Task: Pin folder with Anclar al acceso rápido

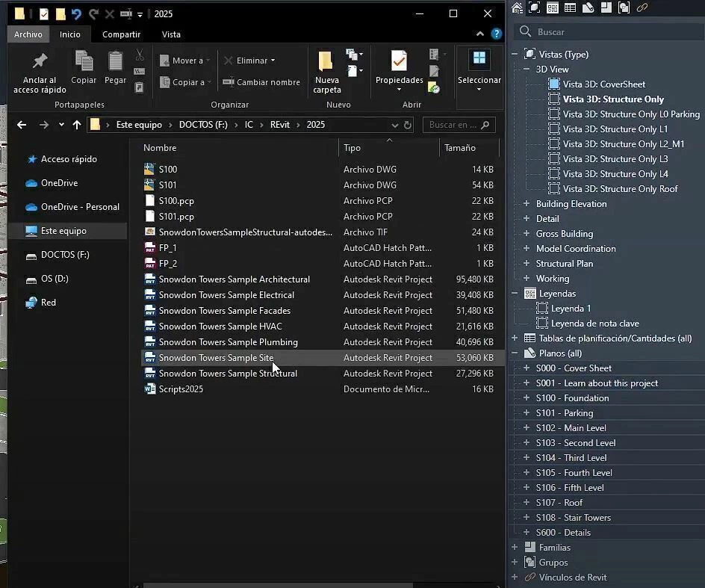Action: [40, 72]
